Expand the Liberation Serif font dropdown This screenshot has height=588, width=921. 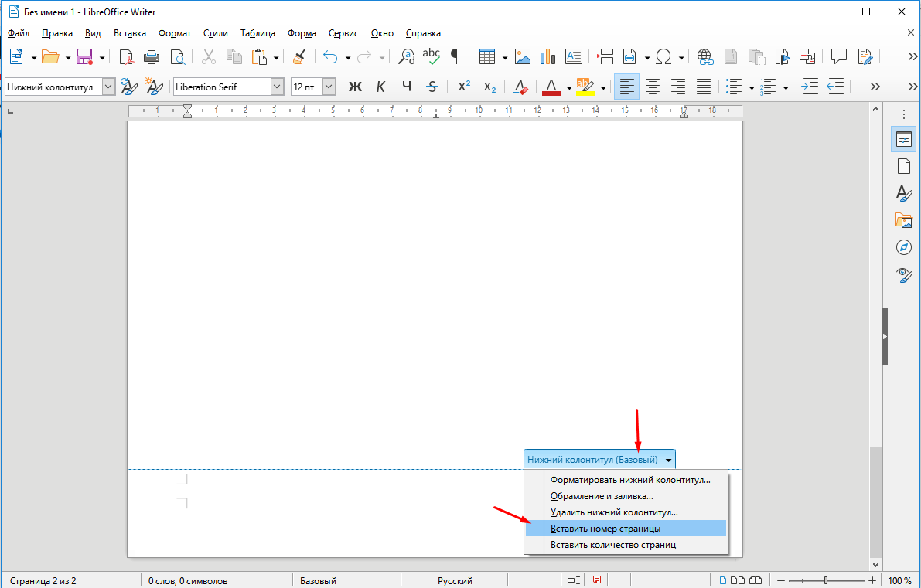pos(278,87)
